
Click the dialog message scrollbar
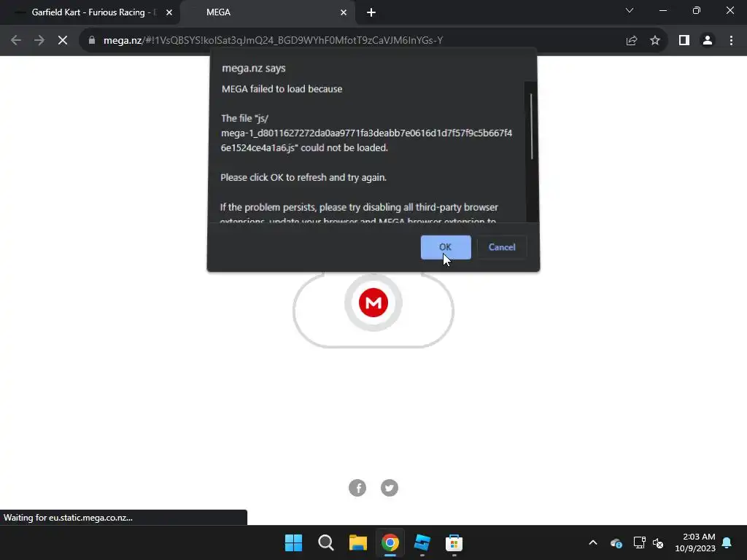[531, 126]
